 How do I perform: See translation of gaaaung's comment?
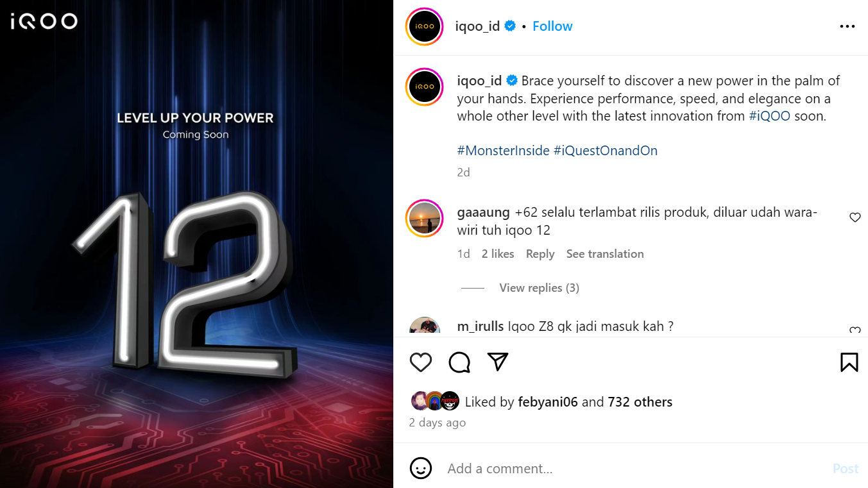click(x=605, y=254)
